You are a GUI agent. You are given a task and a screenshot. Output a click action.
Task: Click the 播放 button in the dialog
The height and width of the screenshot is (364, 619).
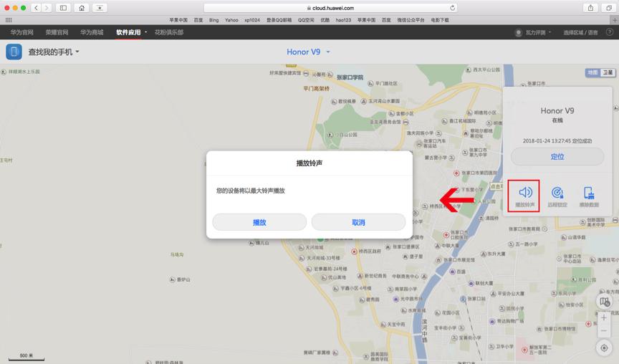(259, 222)
